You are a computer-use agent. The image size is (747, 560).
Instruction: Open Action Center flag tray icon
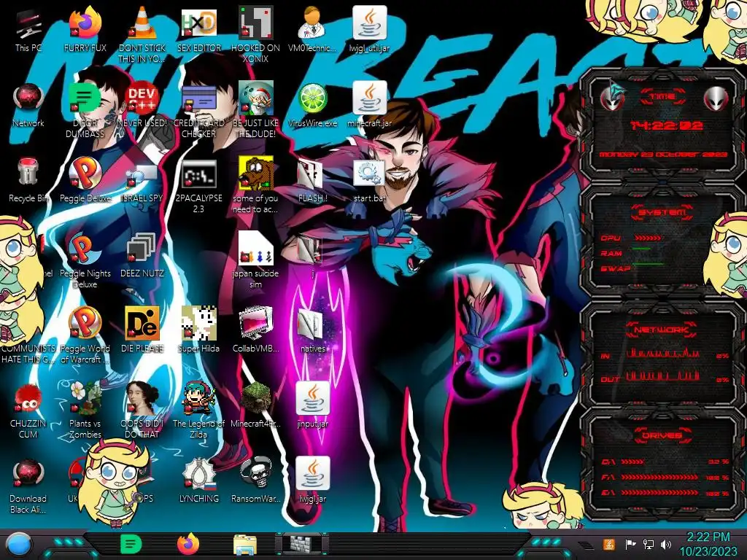pyautogui.click(x=630, y=544)
